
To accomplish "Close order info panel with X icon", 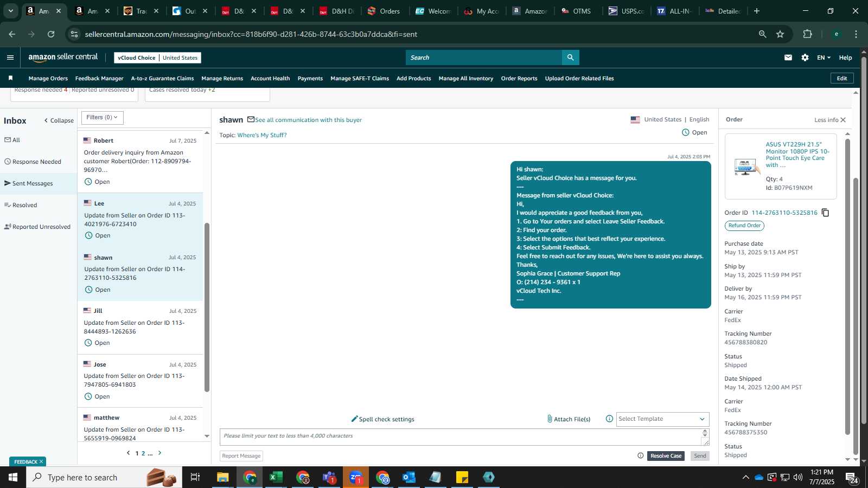I will (843, 120).
